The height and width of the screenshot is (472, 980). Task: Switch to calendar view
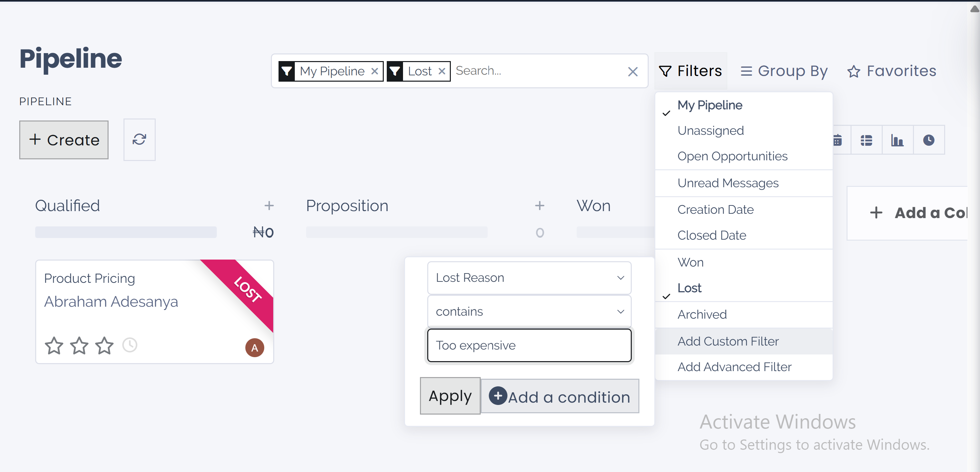[x=837, y=140]
